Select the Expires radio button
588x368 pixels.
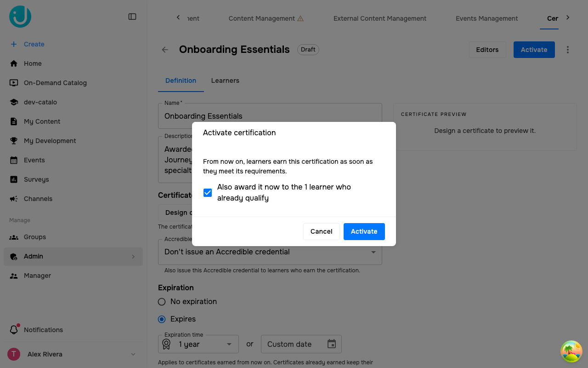(x=162, y=319)
